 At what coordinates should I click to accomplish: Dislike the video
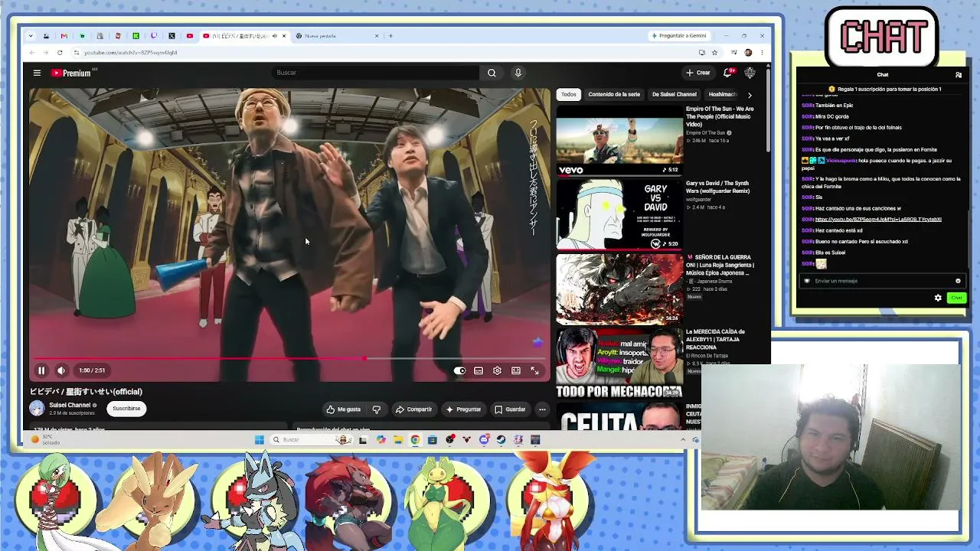[x=376, y=409]
